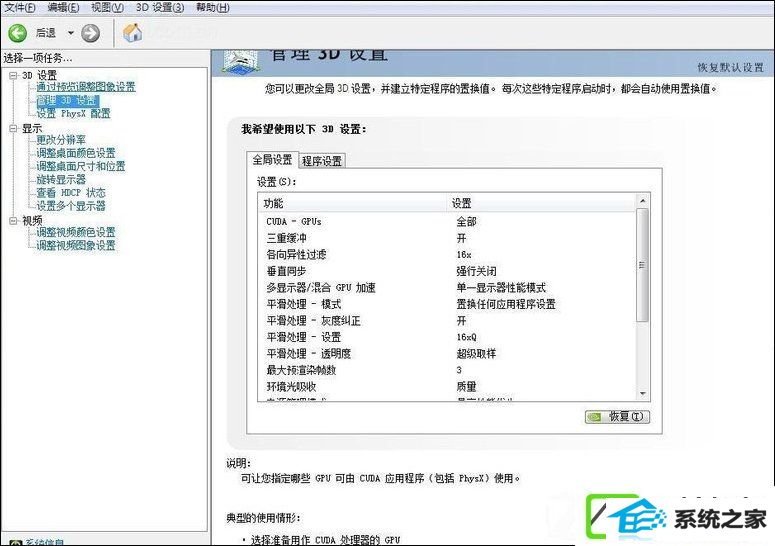Open 设置 PhysX 配置 page
The height and width of the screenshot is (546, 775).
[x=74, y=113]
